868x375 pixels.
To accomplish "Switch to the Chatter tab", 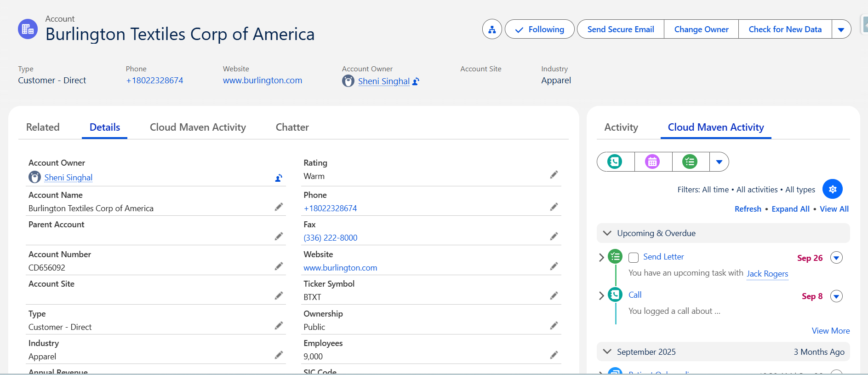I will [292, 127].
